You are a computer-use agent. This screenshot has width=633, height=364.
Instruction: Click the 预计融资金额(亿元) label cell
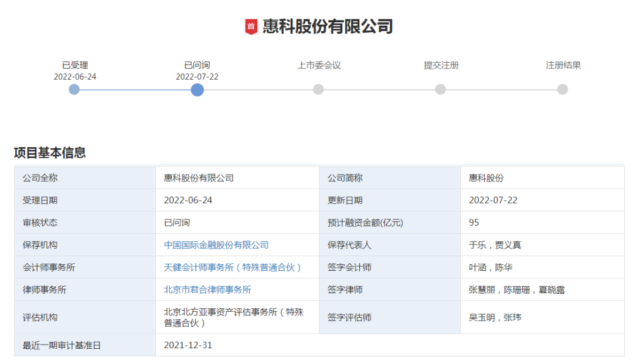[x=390, y=222]
